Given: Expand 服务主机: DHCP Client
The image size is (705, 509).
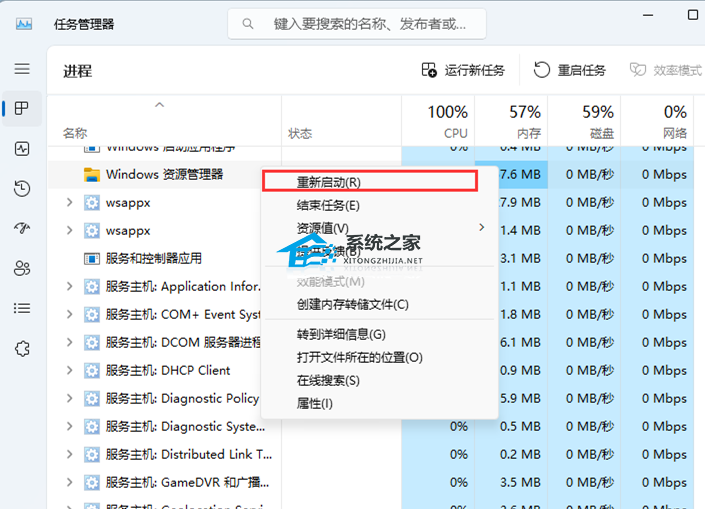Looking at the screenshot, I should (x=69, y=371).
